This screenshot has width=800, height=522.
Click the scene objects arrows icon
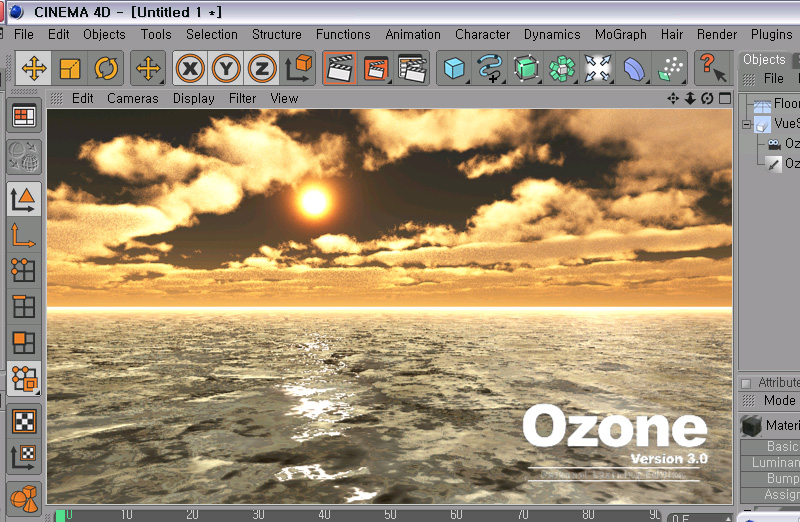[x=597, y=68]
